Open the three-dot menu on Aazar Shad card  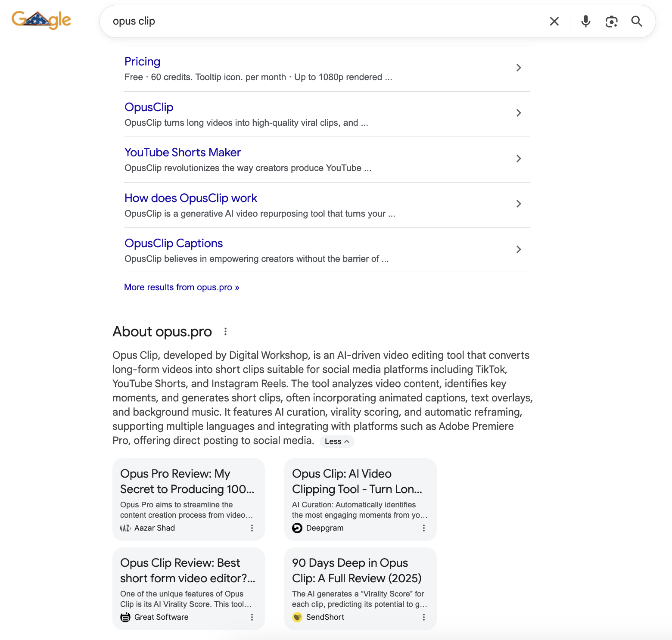point(252,528)
